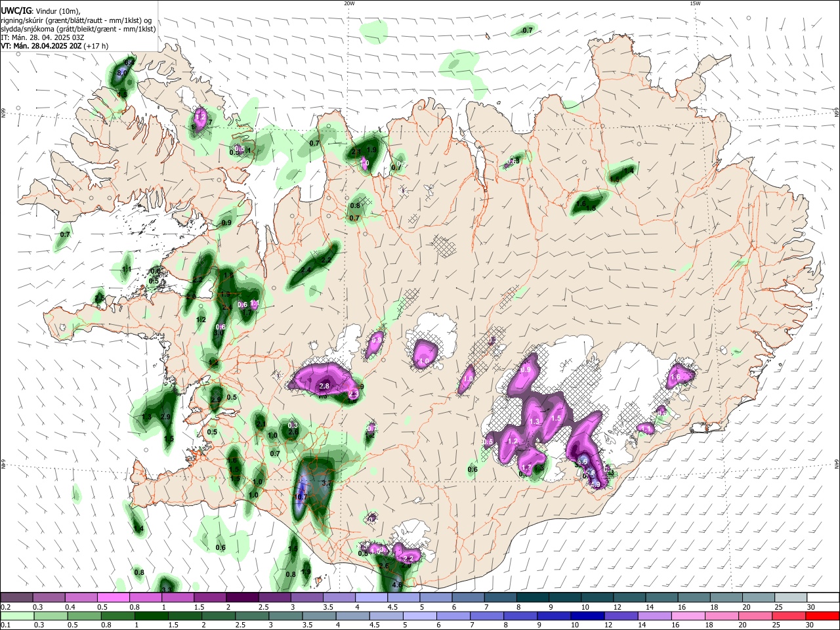Click the 10.7 precipitation value on the map
This screenshot has width=840, height=630.
click(x=301, y=497)
